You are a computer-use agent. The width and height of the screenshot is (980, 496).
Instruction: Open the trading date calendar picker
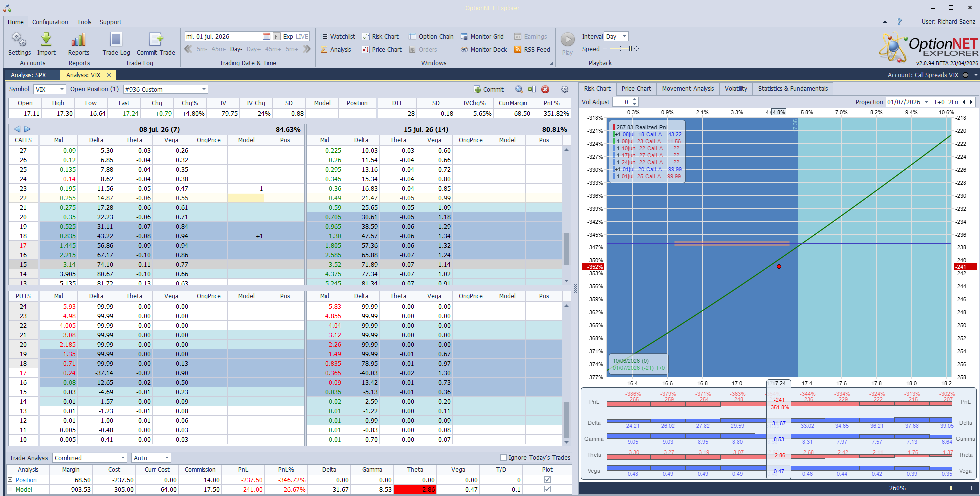click(x=266, y=36)
